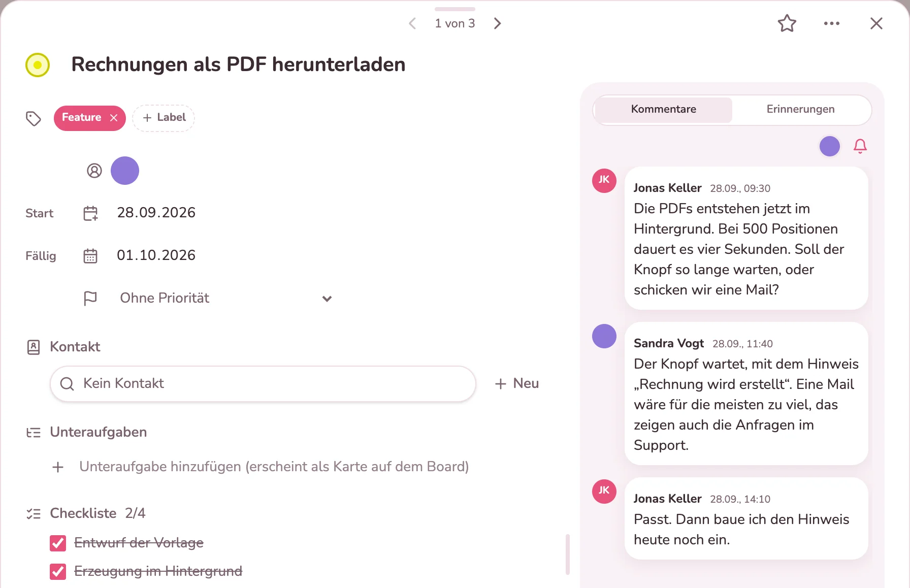Image resolution: width=910 pixels, height=588 pixels.
Task: Click the notification bell icon
Action: [x=860, y=146]
